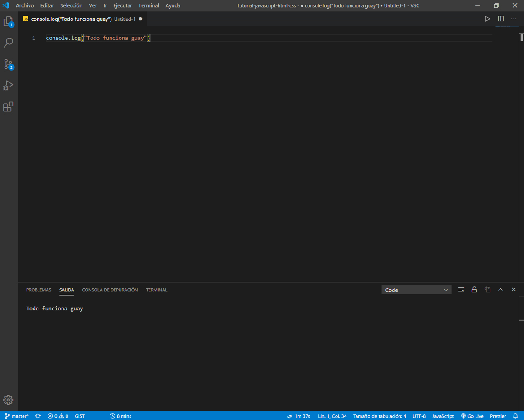Switch to the SALIDA tab
The width and height of the screenshot is (524, 420).
(x=67, y=290)
